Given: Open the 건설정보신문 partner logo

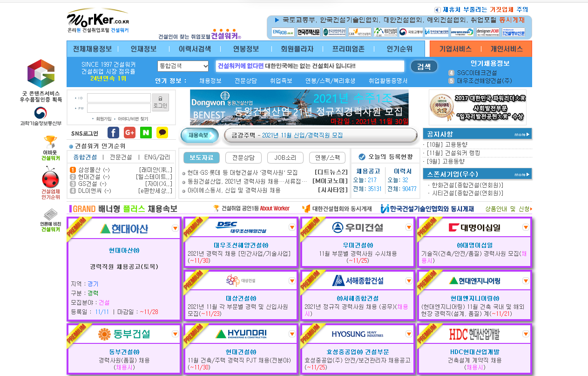Looking at the screenshot, I should pyautogui.click(x=514, y=32).
